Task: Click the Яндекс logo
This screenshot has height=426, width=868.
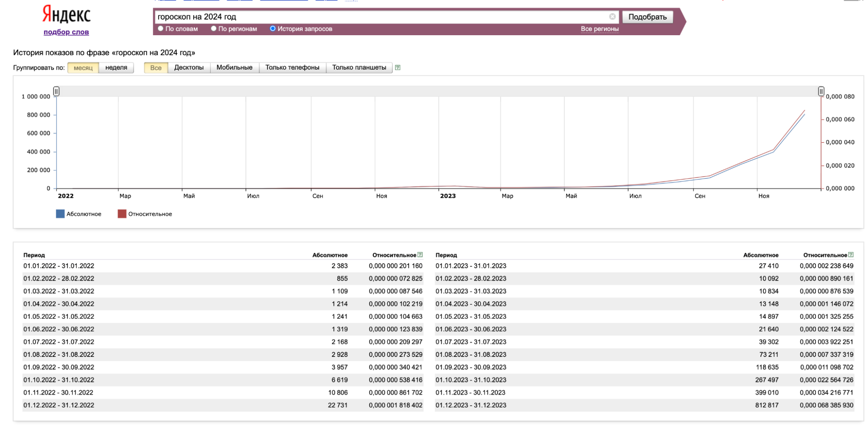Action: pos(66,15)
